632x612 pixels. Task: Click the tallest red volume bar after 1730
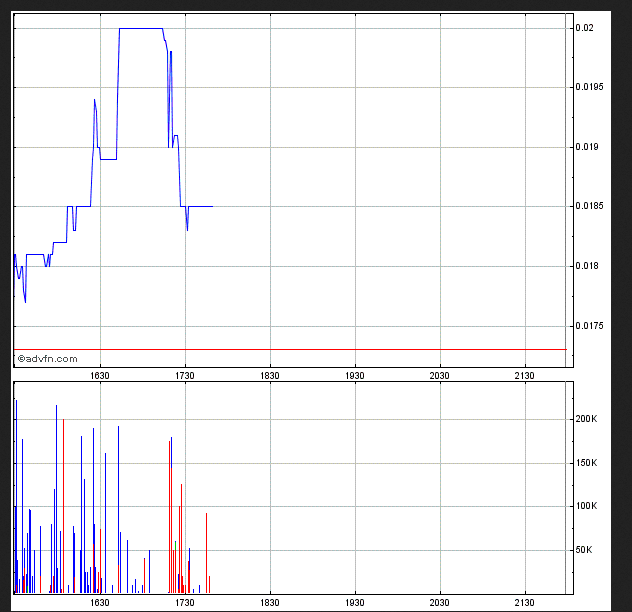point(206,550)
